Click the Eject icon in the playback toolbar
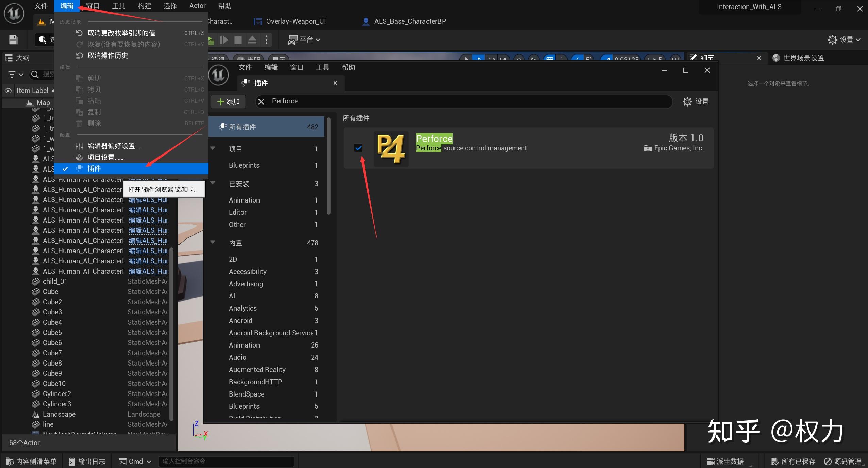The height and width of the screenshot is (468, 868). point(252,40)
